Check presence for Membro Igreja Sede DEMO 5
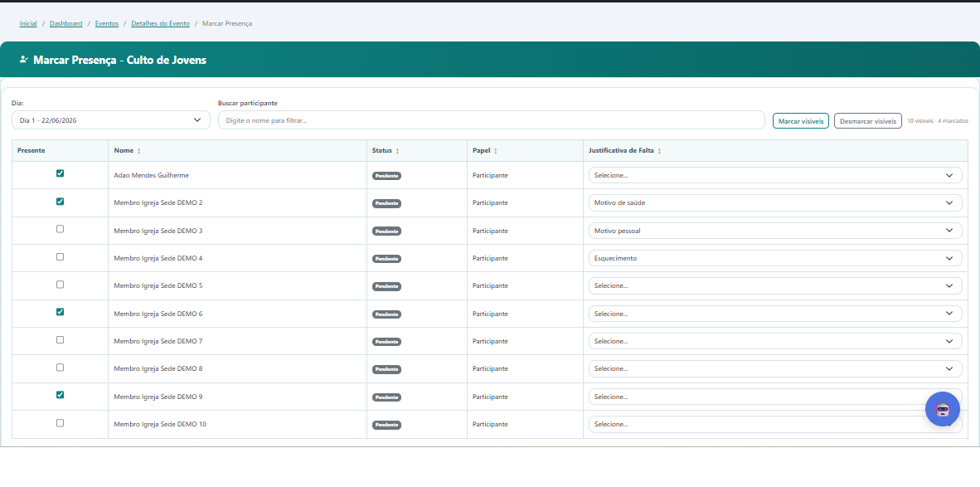 pos(60,285)
